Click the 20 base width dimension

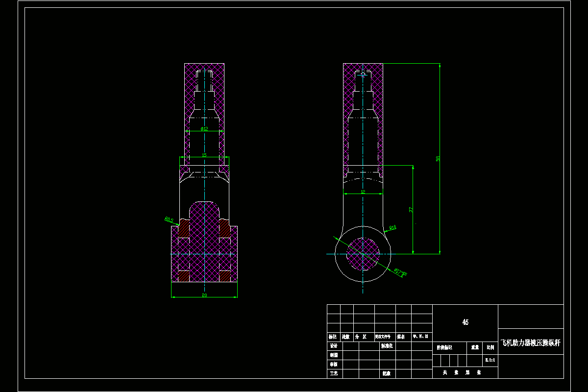click(204, 295)
